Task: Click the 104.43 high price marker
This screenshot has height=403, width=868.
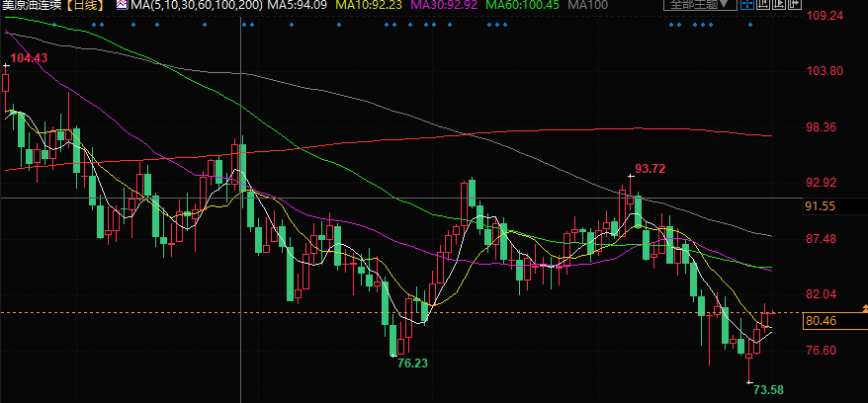Action: 27,58
